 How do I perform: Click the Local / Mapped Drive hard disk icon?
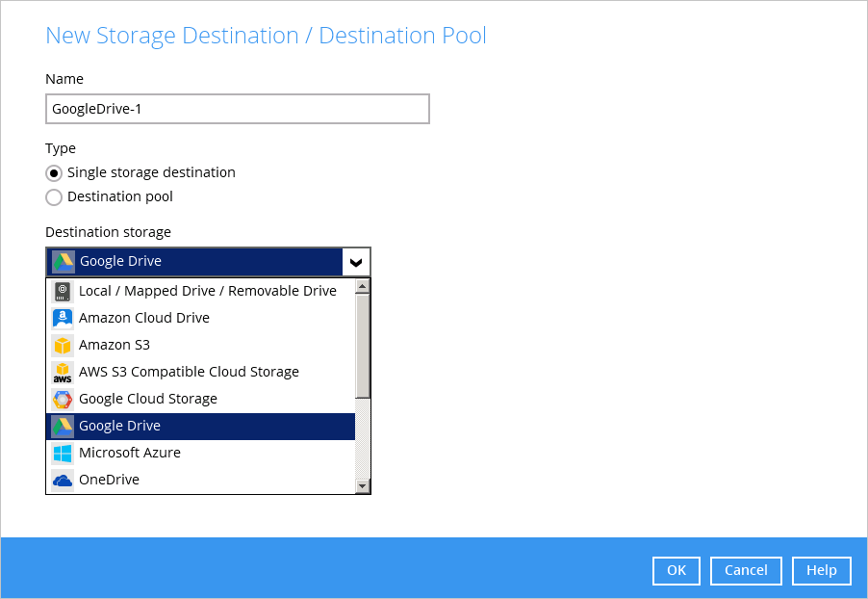(63, 291)
